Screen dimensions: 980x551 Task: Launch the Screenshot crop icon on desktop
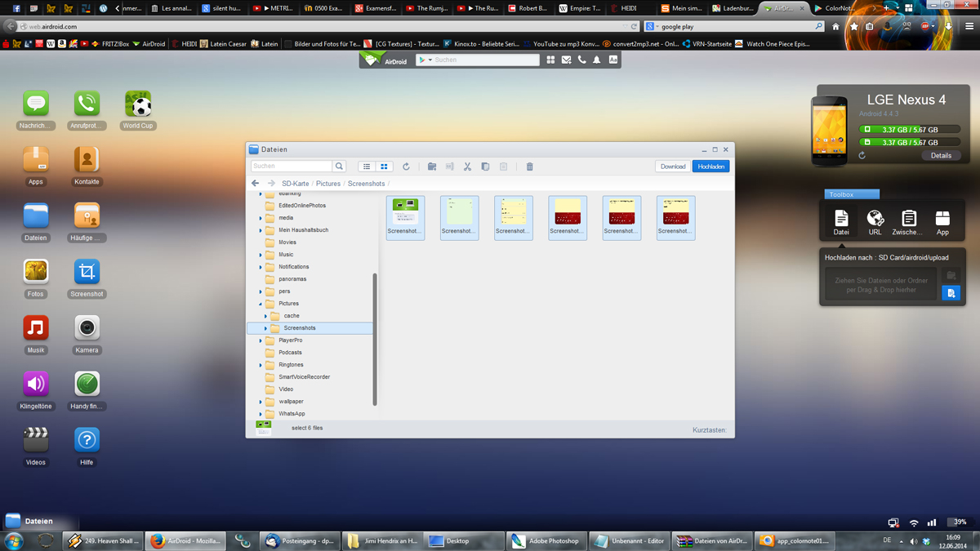tap(87, 272)
